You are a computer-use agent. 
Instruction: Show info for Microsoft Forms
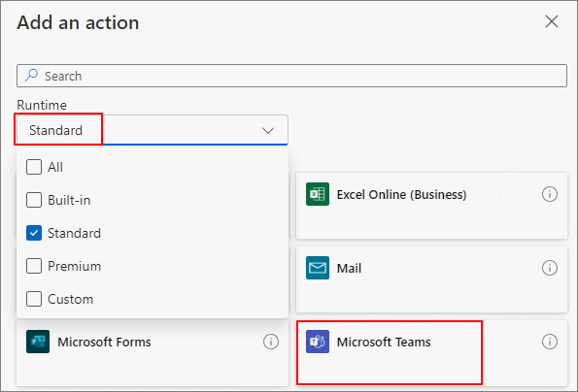tap(271, 342)
